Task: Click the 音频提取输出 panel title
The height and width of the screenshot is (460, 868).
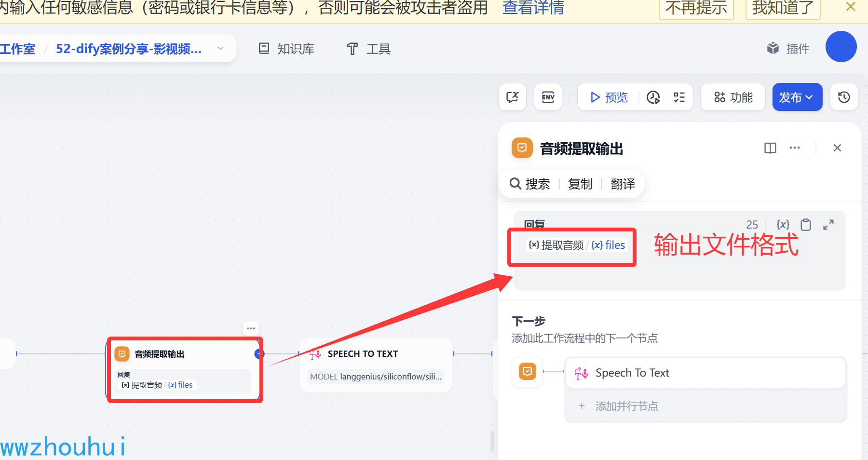Action: (x=582, y=149)
